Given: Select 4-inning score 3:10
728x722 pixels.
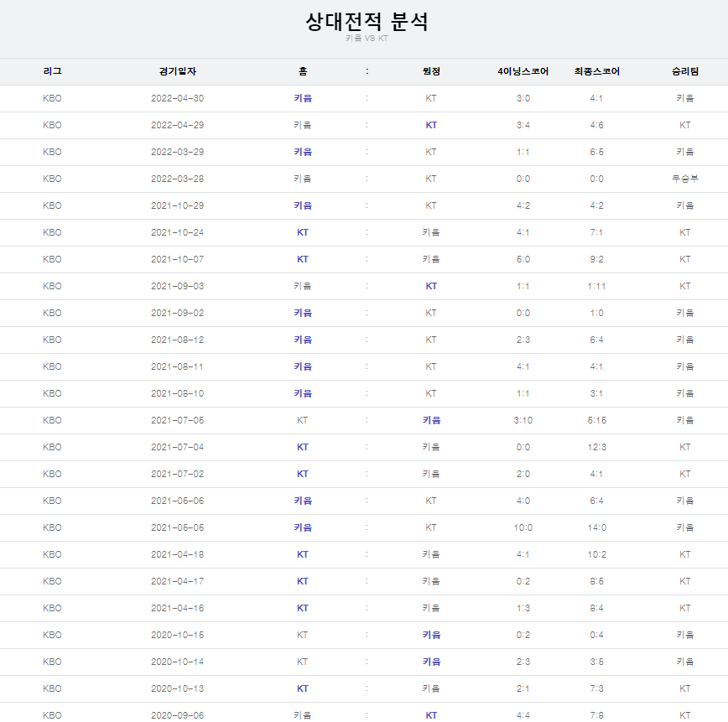Looking at the screenshot, I should (x=523, y=420).
